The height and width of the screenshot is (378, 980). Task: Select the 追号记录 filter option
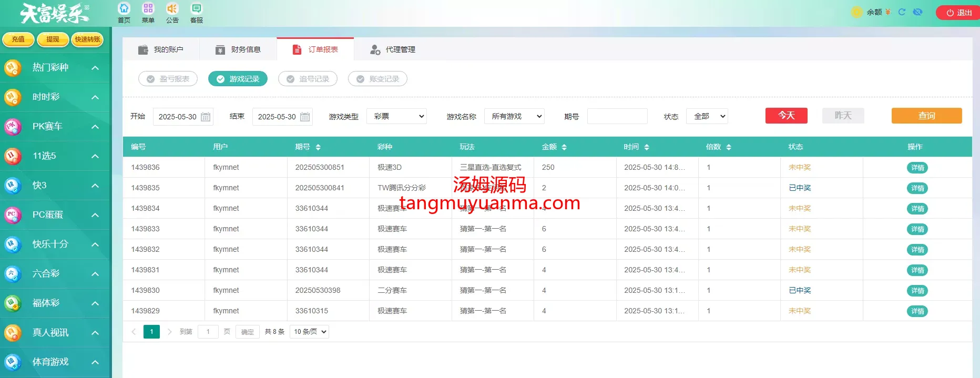pyautogui.click(x=308, y=79)
